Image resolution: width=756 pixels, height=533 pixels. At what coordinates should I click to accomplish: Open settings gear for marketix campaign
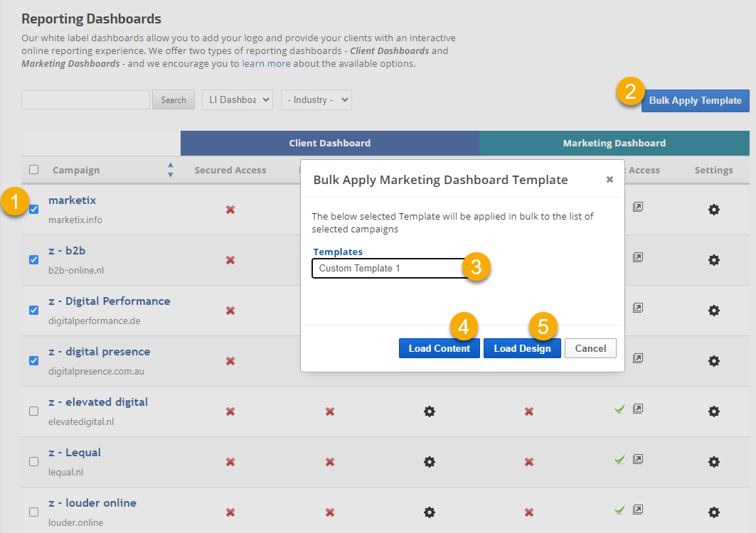[714, 210]
